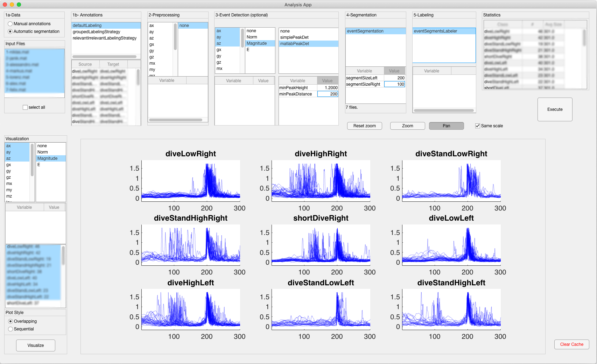
Task: Select groupedLabelingStrategy in Annotations list
Action: [x=106, y=32]
